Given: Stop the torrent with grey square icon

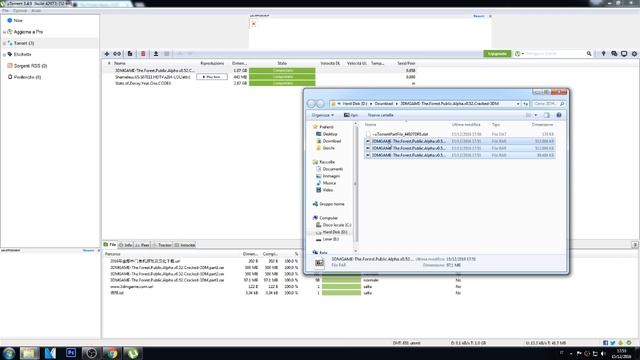Looking at the screenshot, I should point(167,54).
